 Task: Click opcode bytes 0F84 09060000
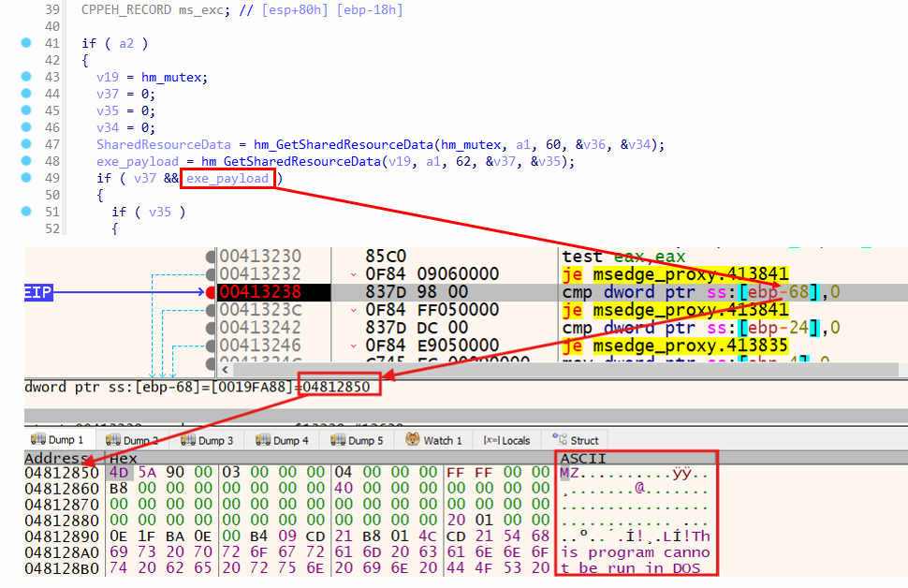click(x=432, y=274)
